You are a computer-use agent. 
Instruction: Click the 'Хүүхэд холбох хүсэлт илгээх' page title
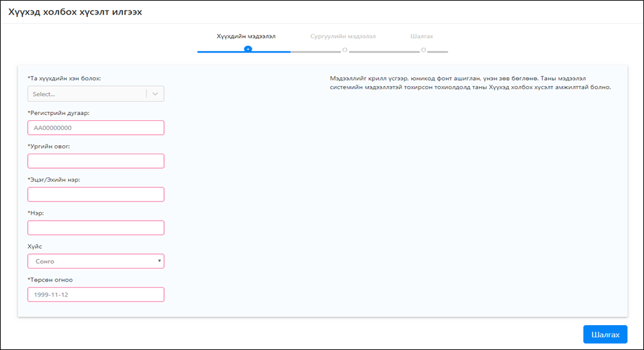pos(75,12)
